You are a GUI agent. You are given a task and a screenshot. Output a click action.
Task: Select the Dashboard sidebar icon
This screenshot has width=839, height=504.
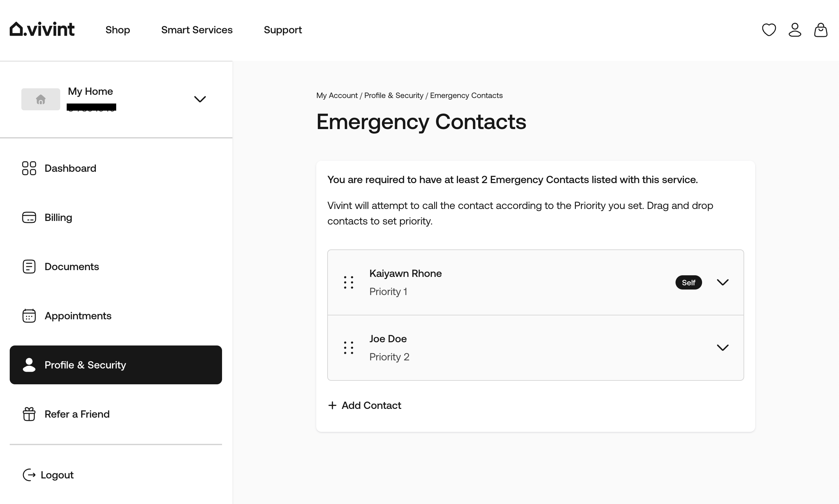pyautogui.click(x=29, y=168)
